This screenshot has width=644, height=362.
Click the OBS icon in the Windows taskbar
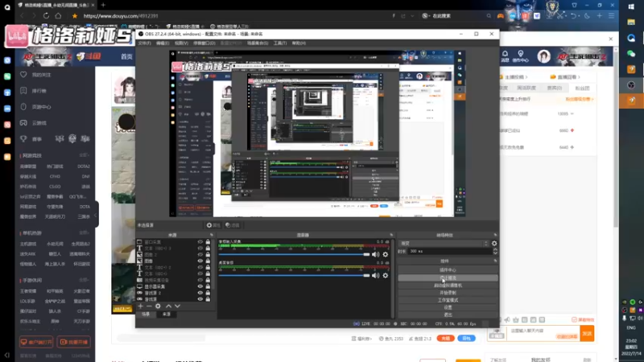pyautogui.click(x=631, y=85)
